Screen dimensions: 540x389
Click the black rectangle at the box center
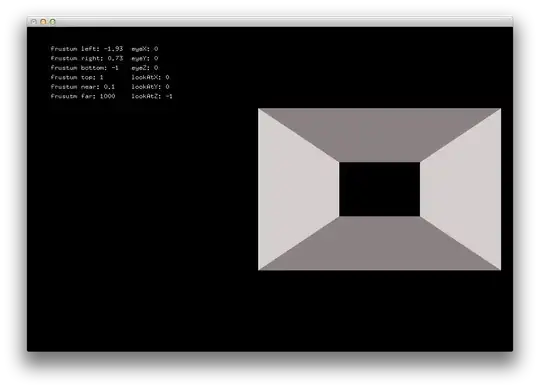coord(380,189)
